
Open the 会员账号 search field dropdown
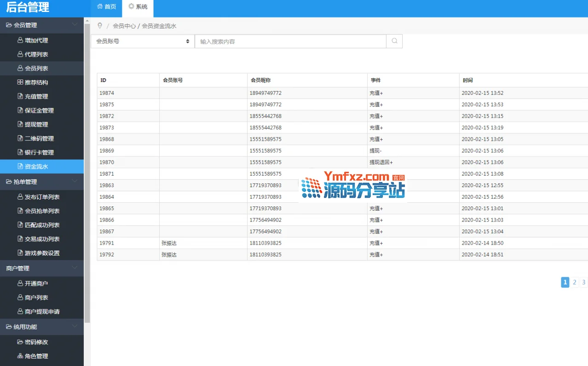click(x=143, y=41)
